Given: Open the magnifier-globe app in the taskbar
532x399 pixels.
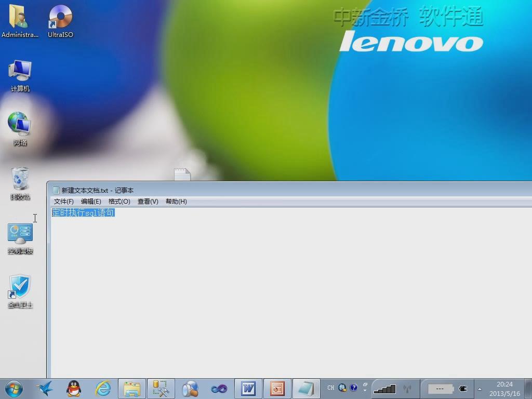Looking at the screenshot, I should click(x=190, y=389).
